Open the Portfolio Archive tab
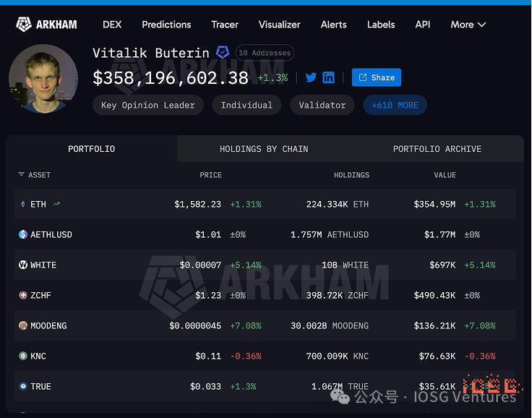 point(437,149)
